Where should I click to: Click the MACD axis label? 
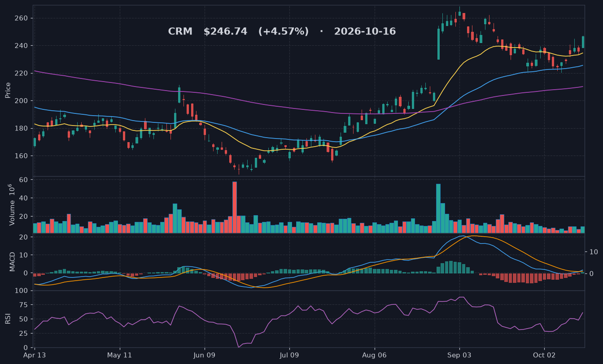[x=12, y=262]
